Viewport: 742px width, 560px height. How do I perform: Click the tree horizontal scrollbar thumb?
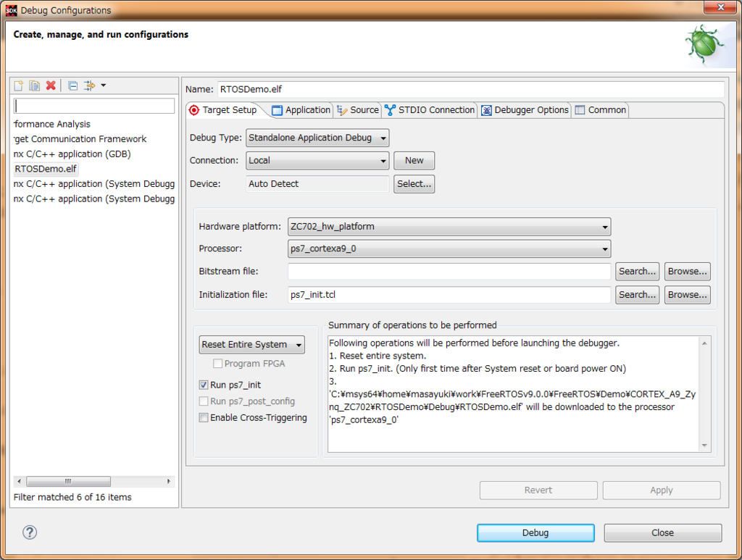click(68, 482)
